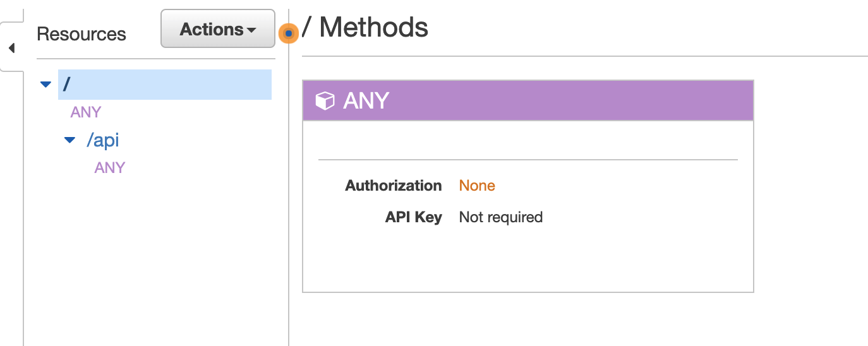Click the Authorization label
This screenshot has width=868, height=346.
pos(393,186)
